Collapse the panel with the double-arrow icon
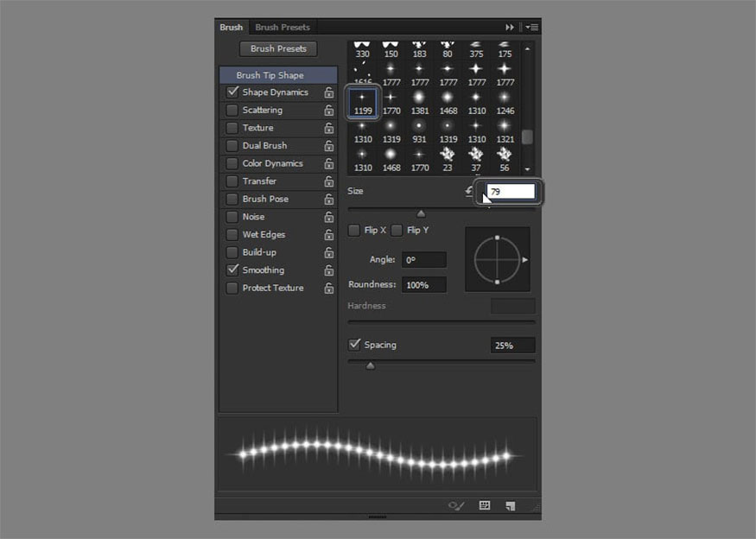The image size is (756, 539). click(x=511, y=28)
